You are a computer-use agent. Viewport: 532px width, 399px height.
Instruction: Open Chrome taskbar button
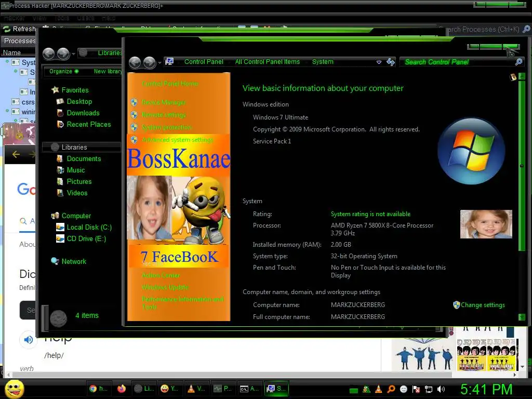pyautogui.click(x=98, y=389)
